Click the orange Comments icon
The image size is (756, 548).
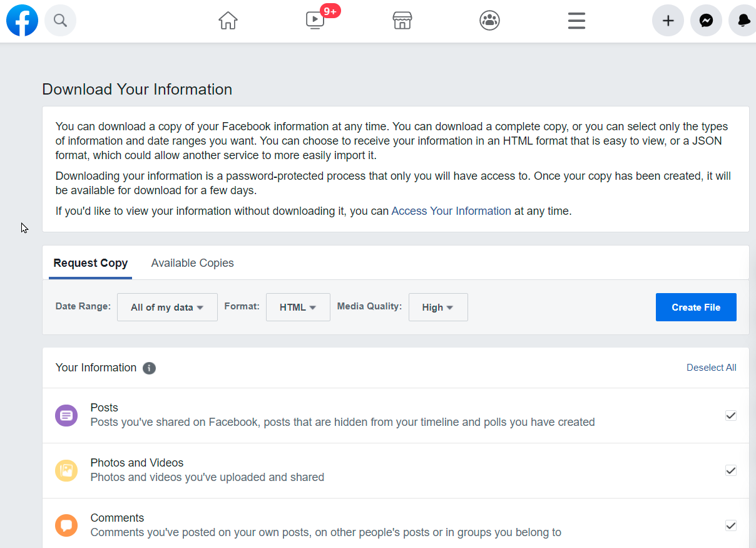click(66, 525)
